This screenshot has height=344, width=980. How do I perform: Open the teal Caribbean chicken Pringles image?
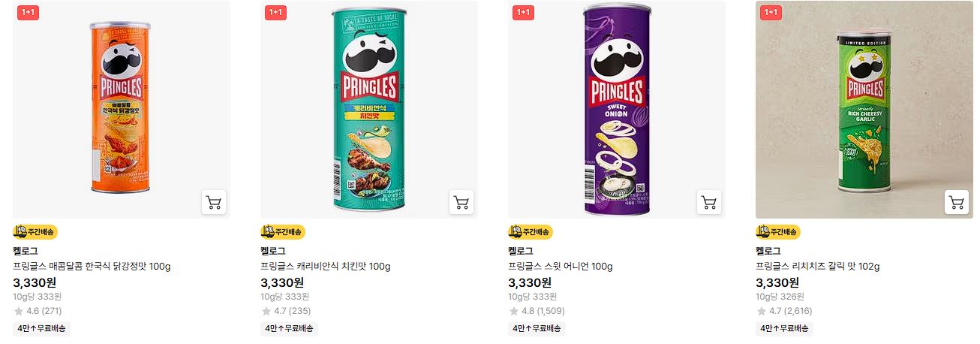[x=369, y=110]
